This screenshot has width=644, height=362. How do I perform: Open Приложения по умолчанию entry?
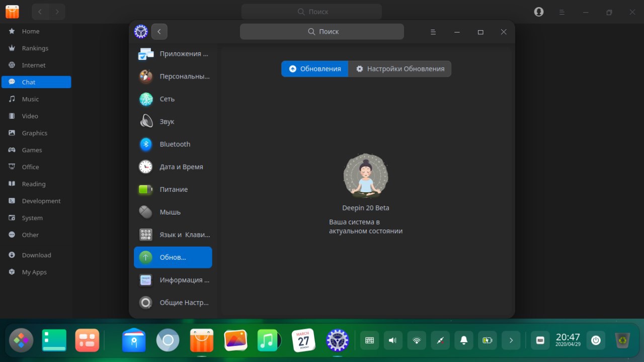(x=173, y=54)
